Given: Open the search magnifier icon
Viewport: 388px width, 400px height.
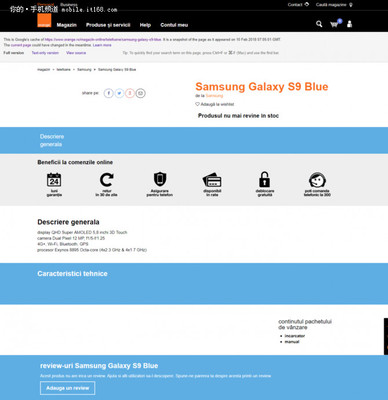Looking at the screenshot, I should [319, 24].
